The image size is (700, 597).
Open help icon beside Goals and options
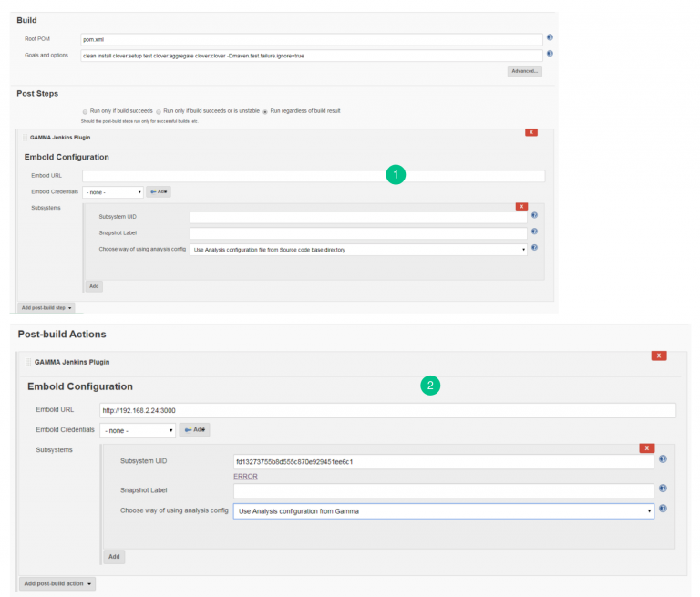click(x=550, y=54)
